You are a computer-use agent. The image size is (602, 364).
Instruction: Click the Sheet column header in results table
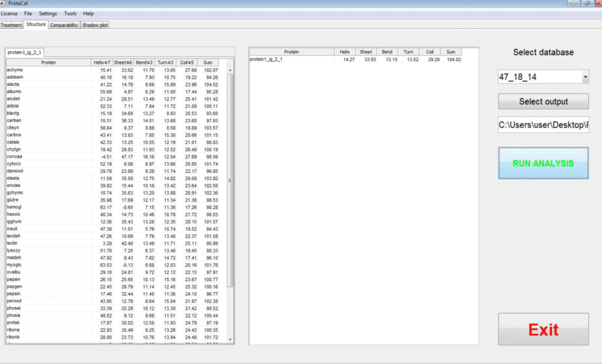click(x=365, y=51)
